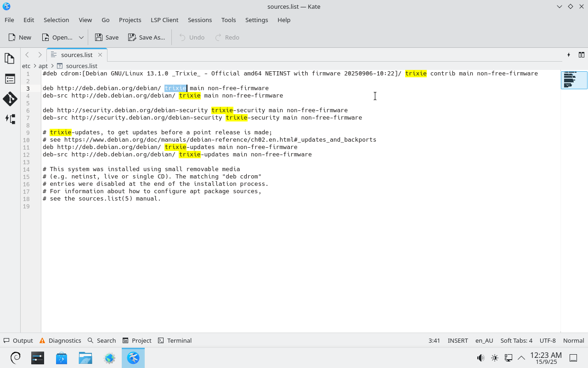Open the Projects menu
Screen dimensions: 588x368
130,20
